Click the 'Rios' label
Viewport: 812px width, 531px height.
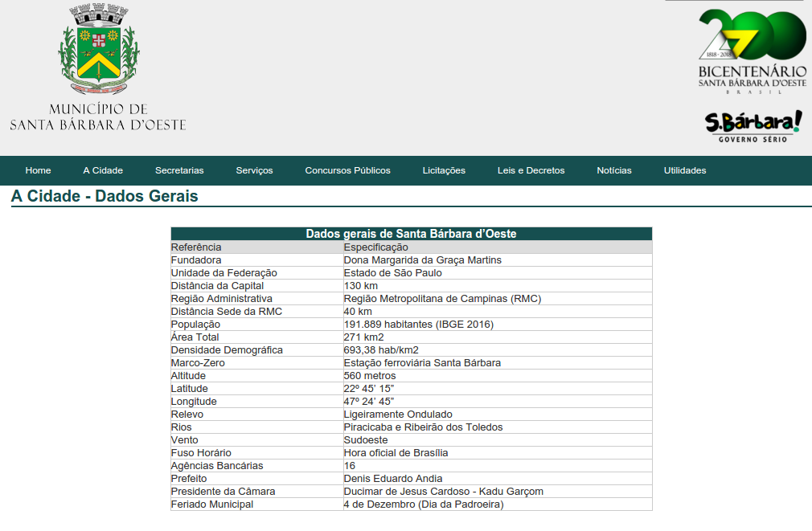click(182, 427)
